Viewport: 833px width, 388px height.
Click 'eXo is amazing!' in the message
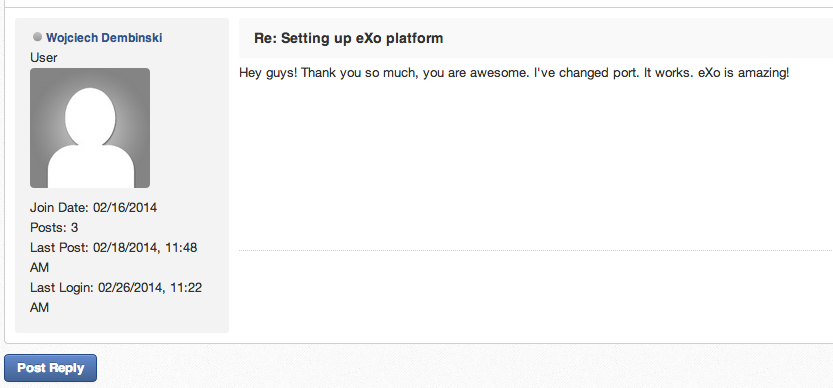point(744,73)
